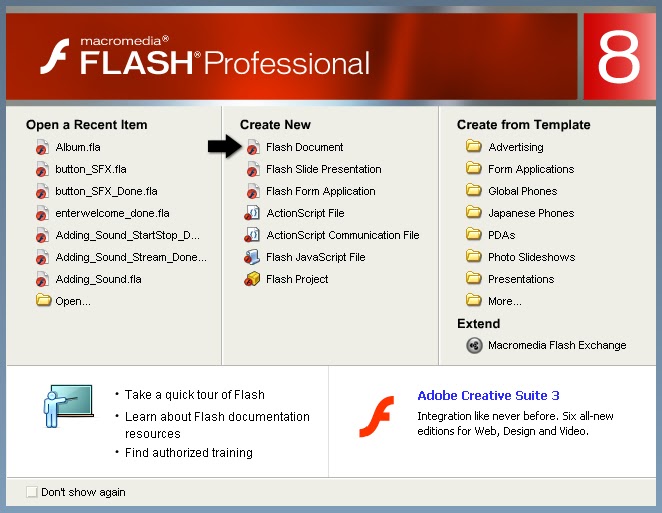Click the Open... link to browse files
The image size is (662, 513).
tap(73, 301)
